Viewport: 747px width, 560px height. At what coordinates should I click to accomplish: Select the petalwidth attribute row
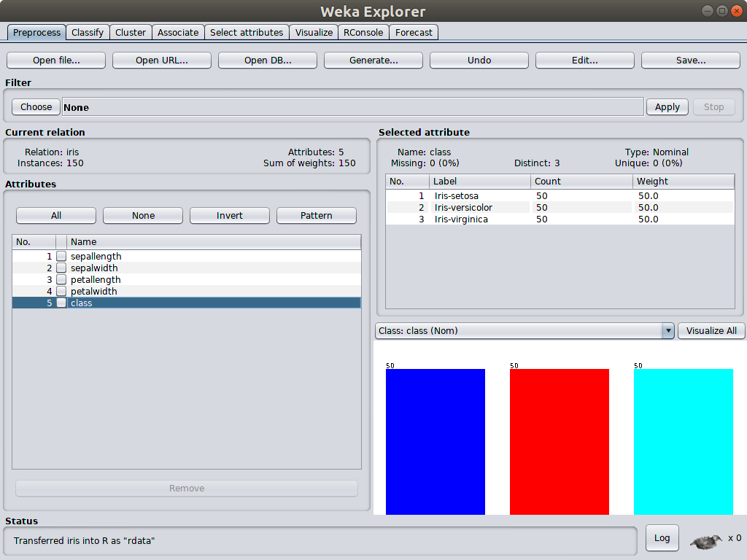[x=187, y=292]
